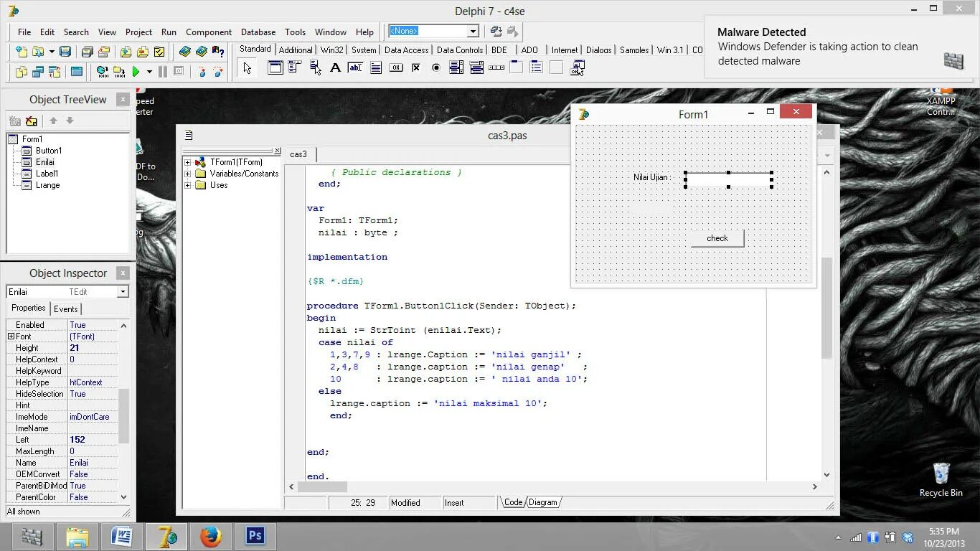980x551 pixels.
Task: Select the ActionList component icon
Action: pos(577,68)
